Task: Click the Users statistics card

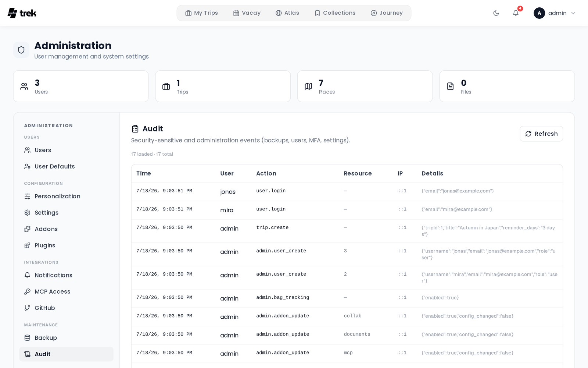Action: point(81,86)
